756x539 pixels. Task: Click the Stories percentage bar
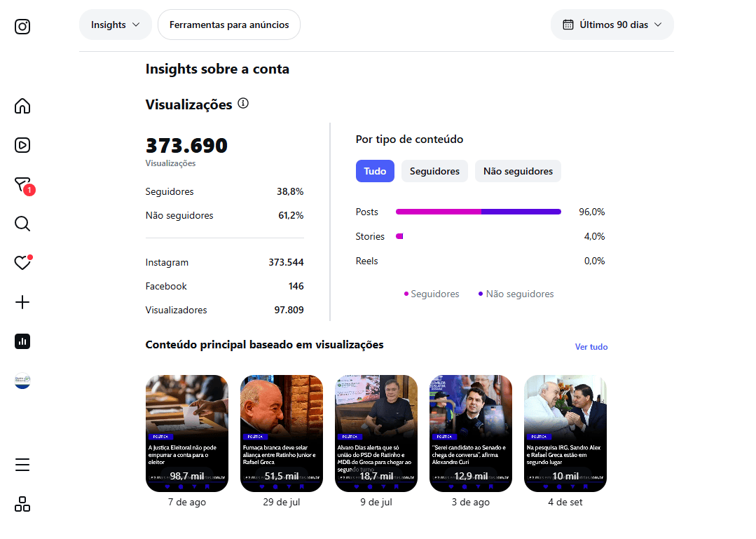399,236
